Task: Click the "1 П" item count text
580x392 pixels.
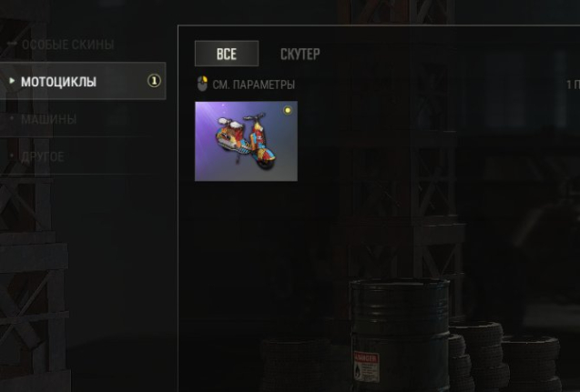Action: 573,85
